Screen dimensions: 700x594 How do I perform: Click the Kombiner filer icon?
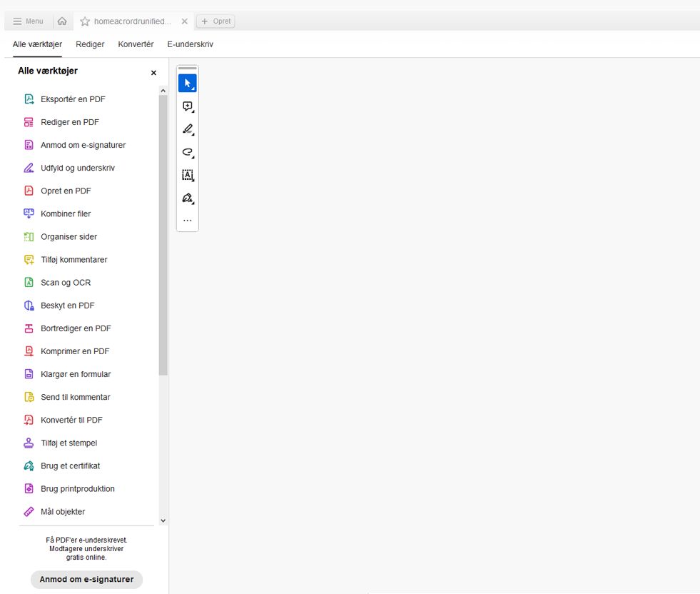[29, 213]
